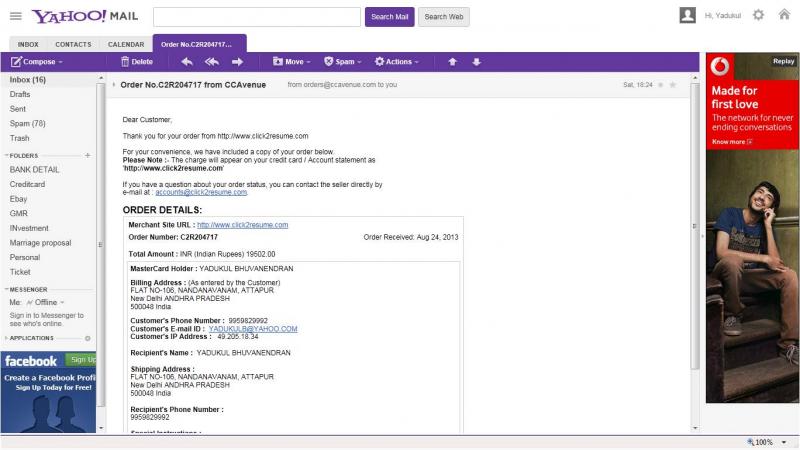Switch to the Inbox tab
800x450 pixels.
(x=28, y=44)
